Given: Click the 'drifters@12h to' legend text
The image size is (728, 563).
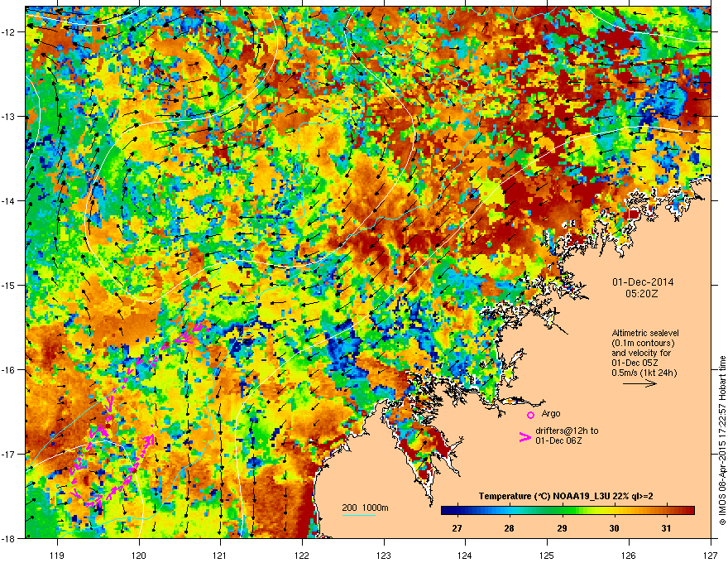Looking at the screenshot, I should (567, 431).
